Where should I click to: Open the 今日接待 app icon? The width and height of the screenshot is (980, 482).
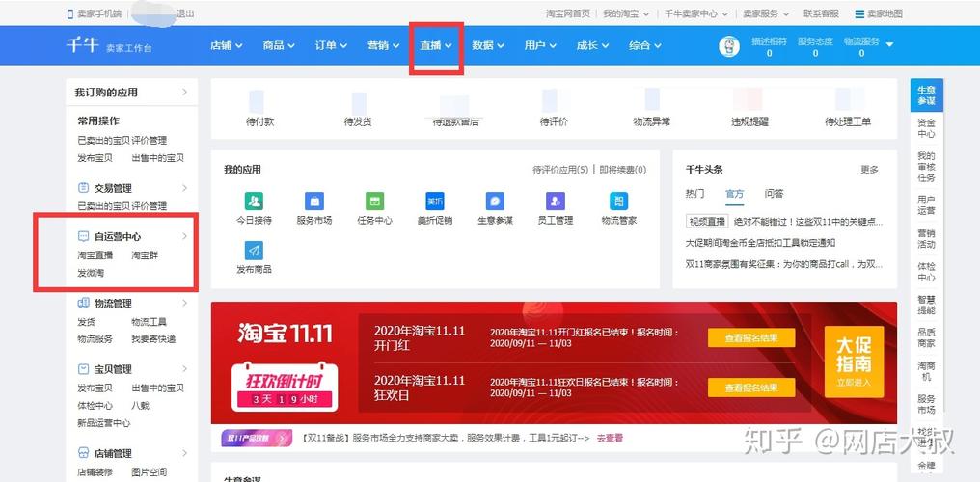[x=254, y=201]
